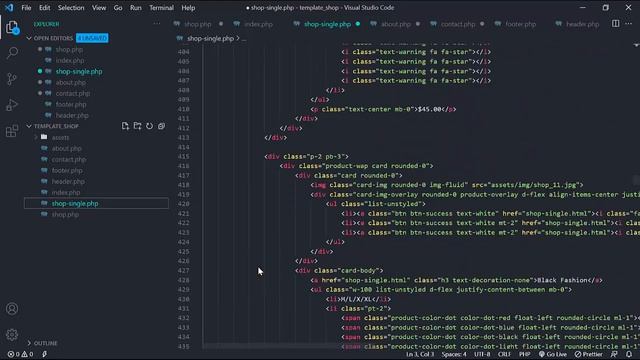Change indentation via 'Spaces: 4'

[x=453, y=354]
